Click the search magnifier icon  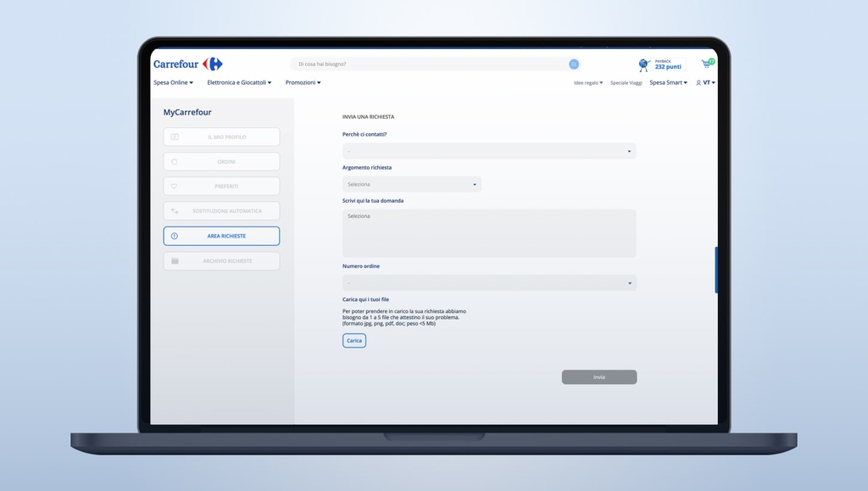pos(574,64)
